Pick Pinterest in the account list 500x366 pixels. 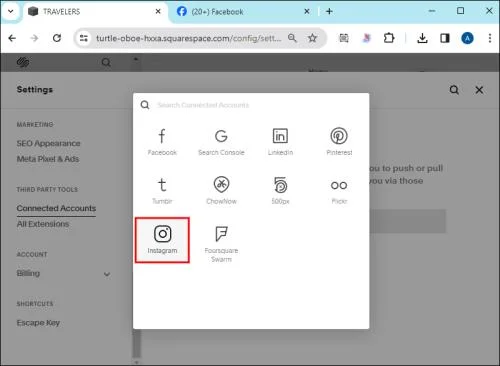[339, 142]
